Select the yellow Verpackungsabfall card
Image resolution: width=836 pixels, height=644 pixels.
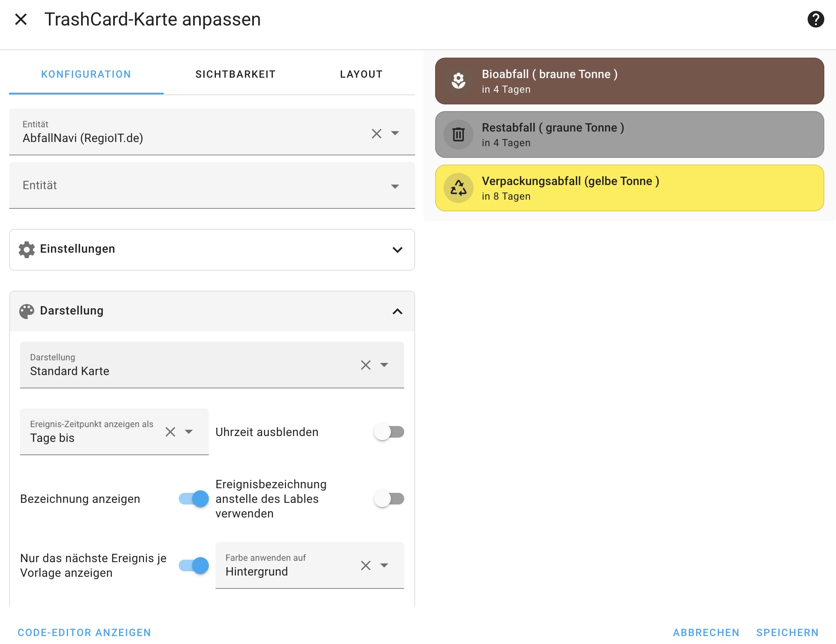coord(630,188)
